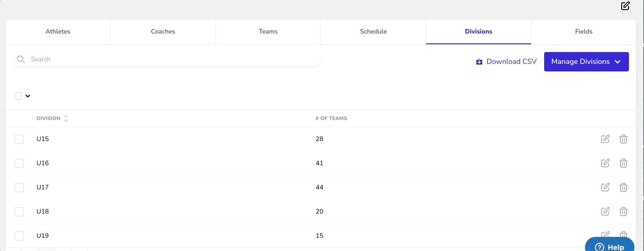The image size is (644, 251).
Task: Expand the Manage Divisions dropdown
Action: pyautogui.click(x=586, y=62)
